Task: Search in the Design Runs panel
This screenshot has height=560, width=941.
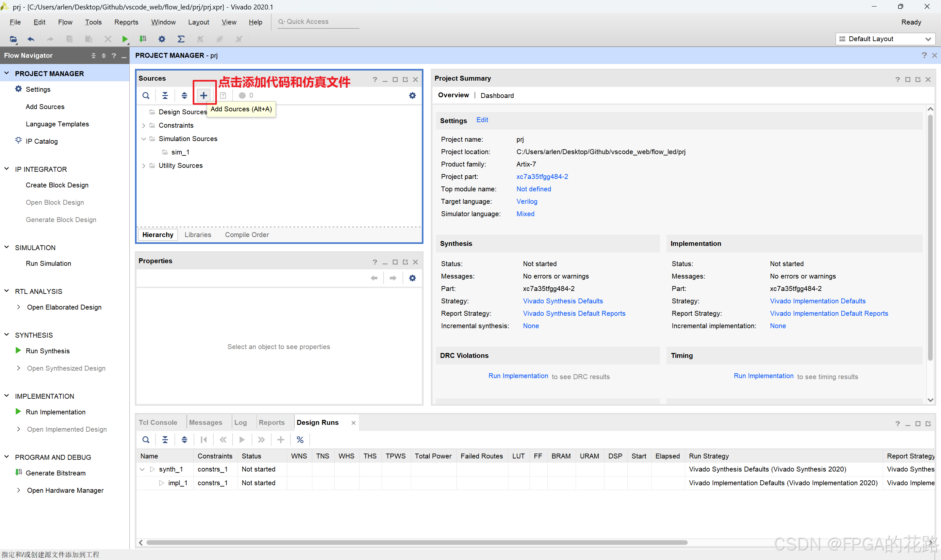Action: coord(146,440)
